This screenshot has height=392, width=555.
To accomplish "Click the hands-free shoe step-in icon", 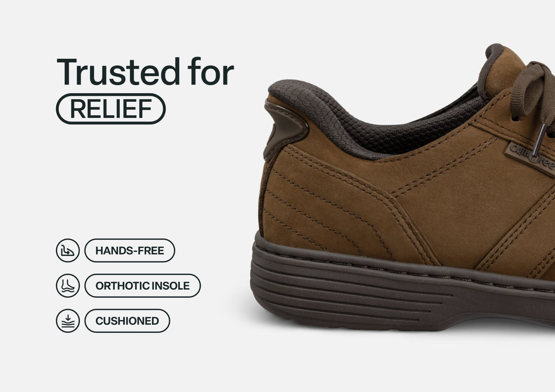I will 68,250.
